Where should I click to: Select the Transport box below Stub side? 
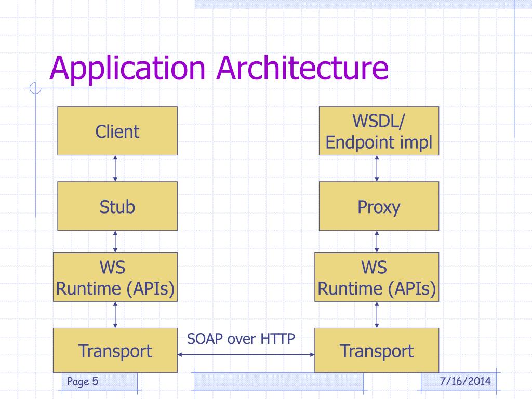click(x=115, y=350)
